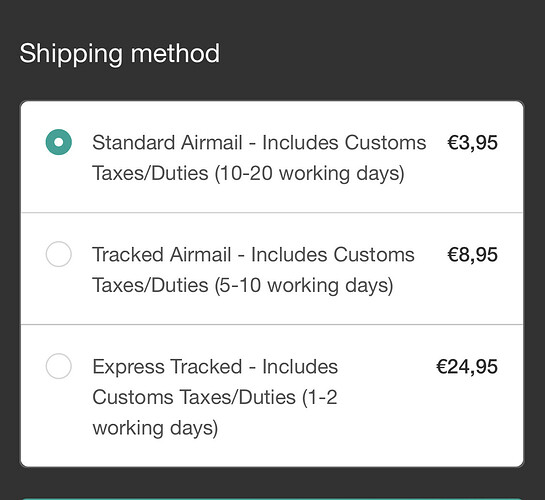Choose the Tracked Airmail radio button
The height and width of the screenshot is (500, 545).
coord(59,254)
